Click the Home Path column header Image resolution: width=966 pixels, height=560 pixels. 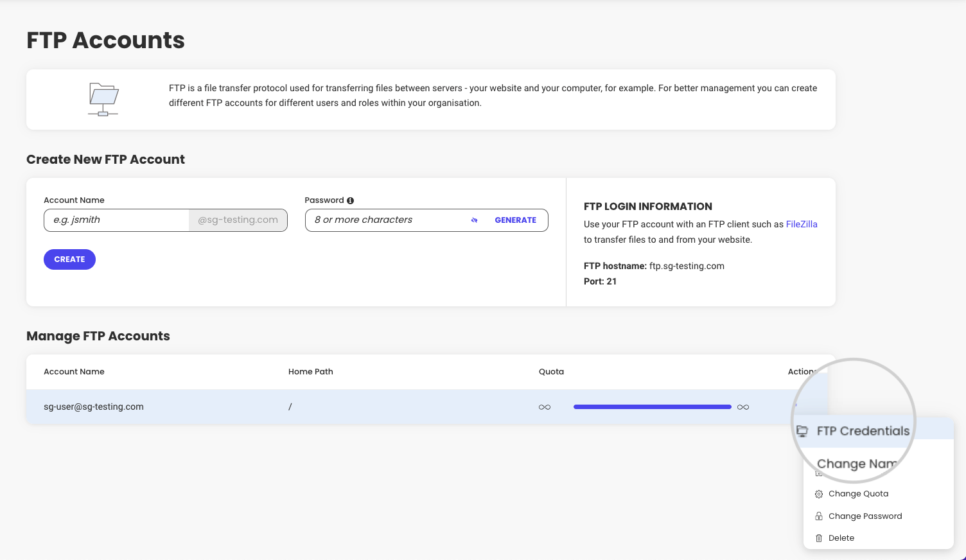(x=311, y=372)
